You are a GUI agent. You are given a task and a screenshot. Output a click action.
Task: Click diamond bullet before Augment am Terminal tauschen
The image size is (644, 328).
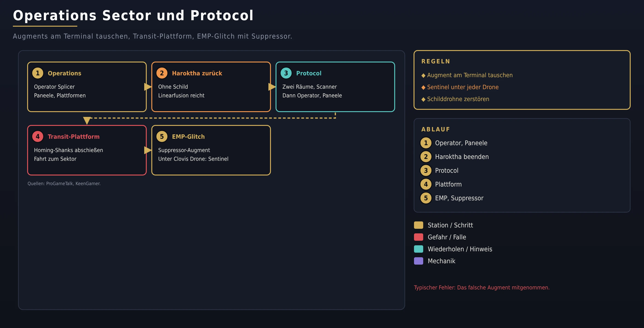pyautogui.click(x=423, y=76)
